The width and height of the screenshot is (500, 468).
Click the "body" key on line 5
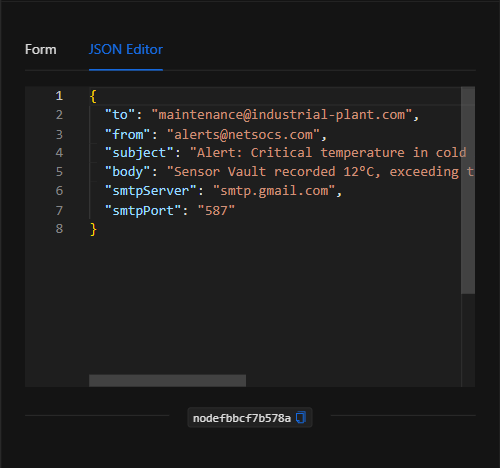128,172
